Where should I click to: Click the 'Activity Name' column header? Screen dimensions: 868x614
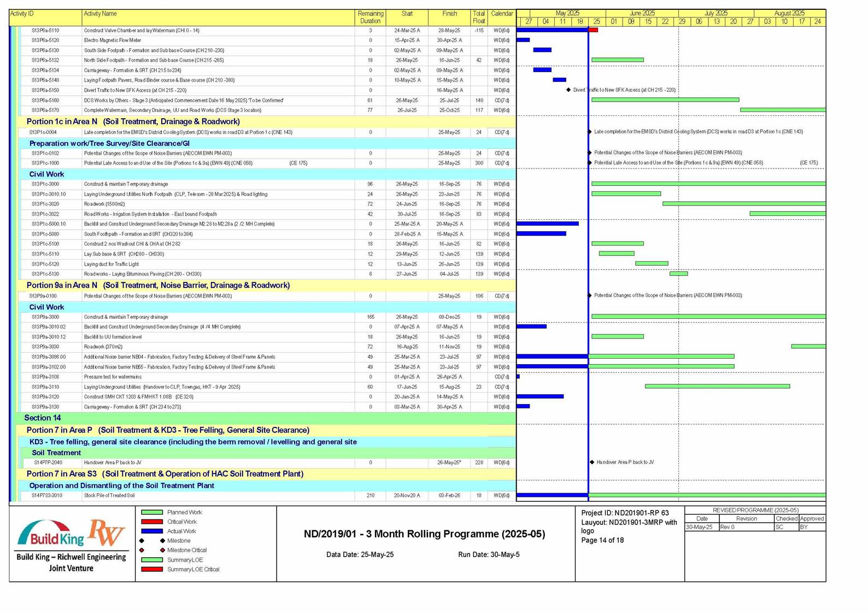100,14
